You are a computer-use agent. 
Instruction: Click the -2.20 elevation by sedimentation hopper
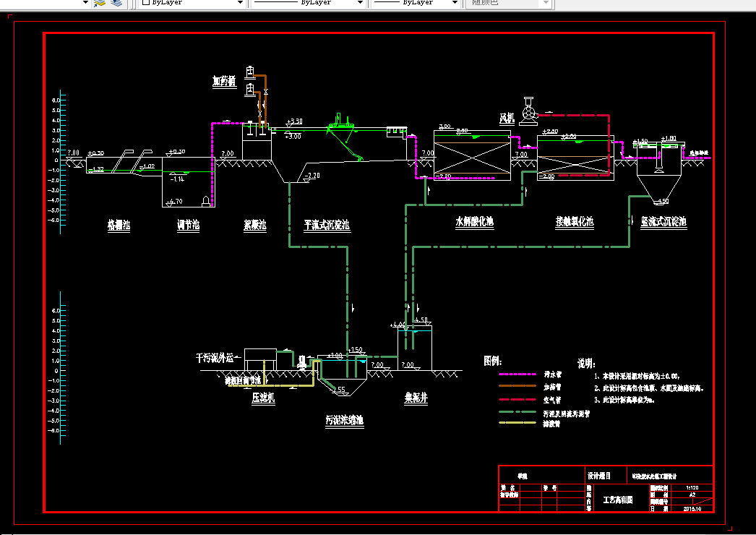312,176
